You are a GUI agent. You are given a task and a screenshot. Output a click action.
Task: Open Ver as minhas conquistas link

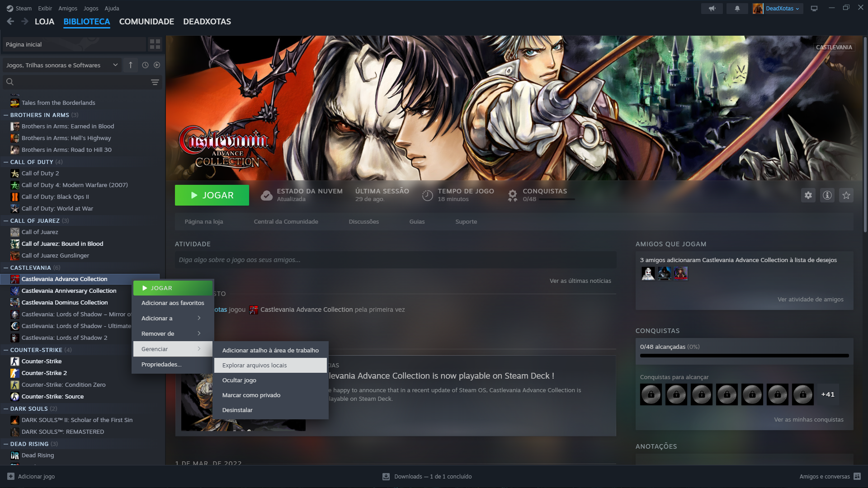coord(808,420)
